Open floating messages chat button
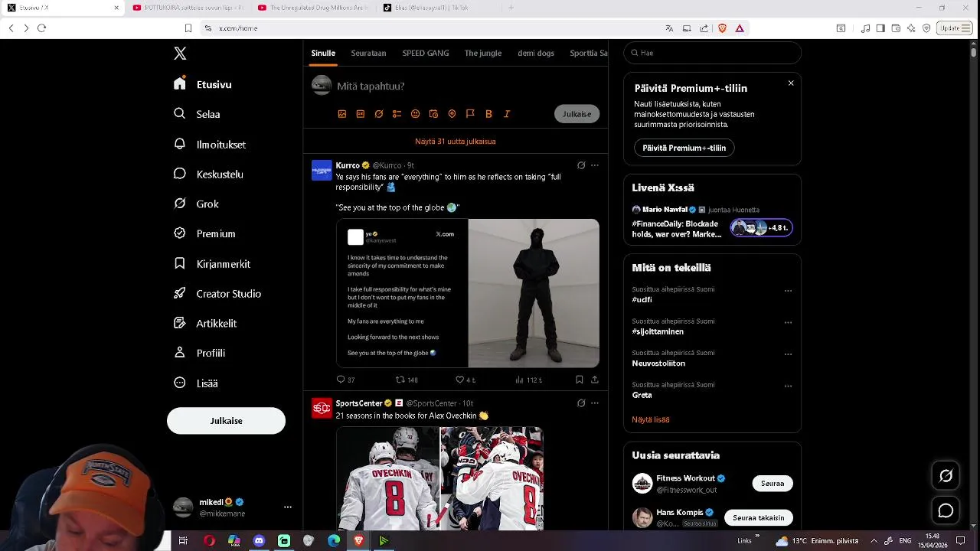 click(946, 510)
